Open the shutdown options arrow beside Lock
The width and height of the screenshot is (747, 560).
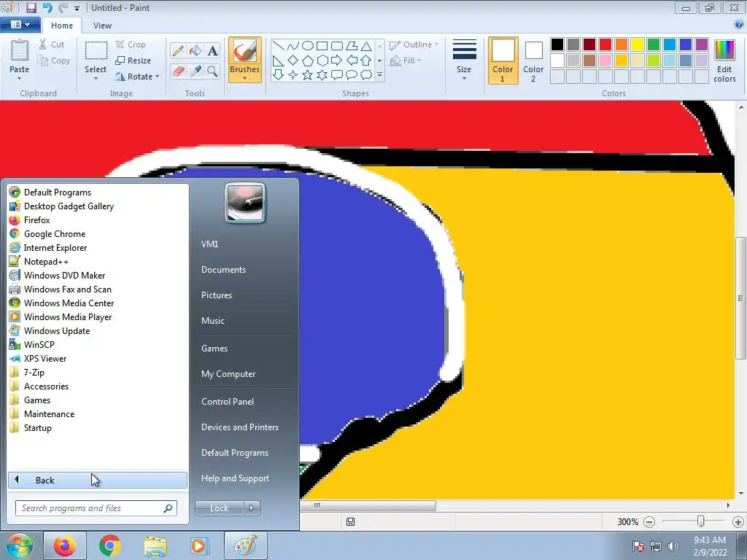(252, 508)
